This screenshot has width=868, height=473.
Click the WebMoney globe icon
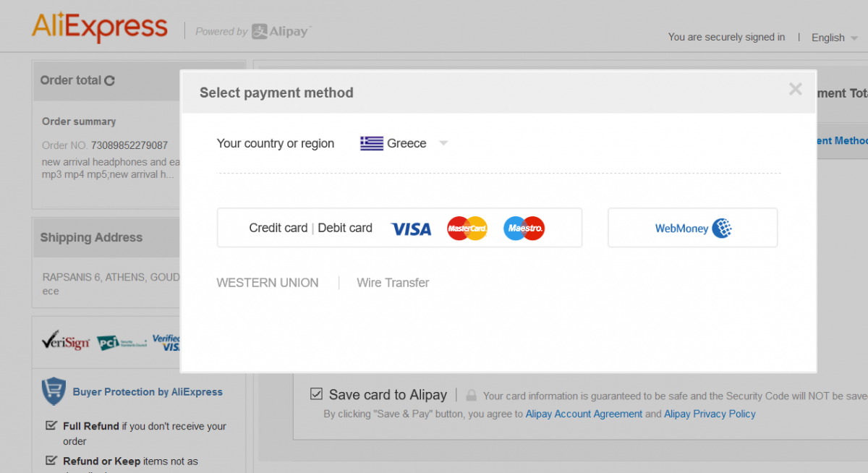coord(722,229)
